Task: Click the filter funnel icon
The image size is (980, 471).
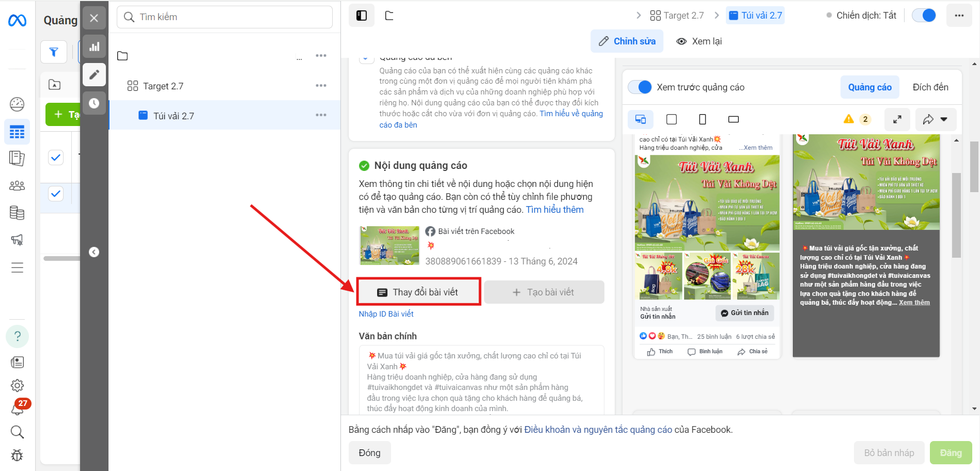Action: pos(54,52)
